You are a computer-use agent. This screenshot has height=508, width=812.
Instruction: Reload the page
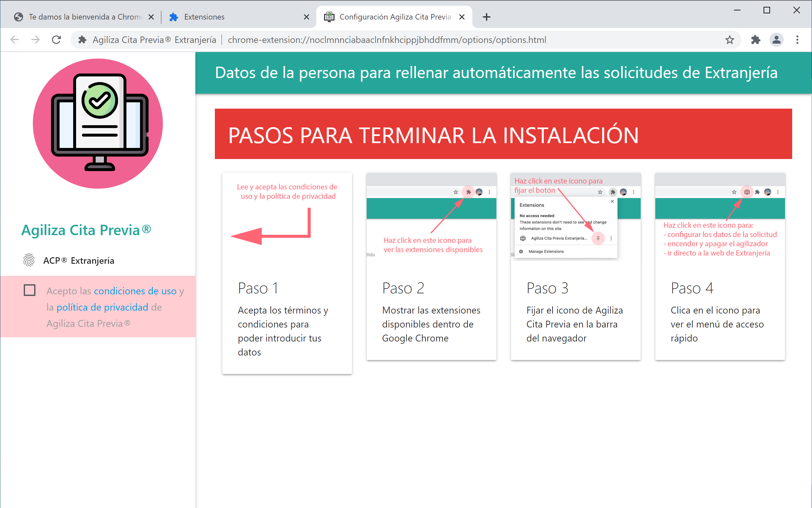pyautogui.click(x=57, y=40)
